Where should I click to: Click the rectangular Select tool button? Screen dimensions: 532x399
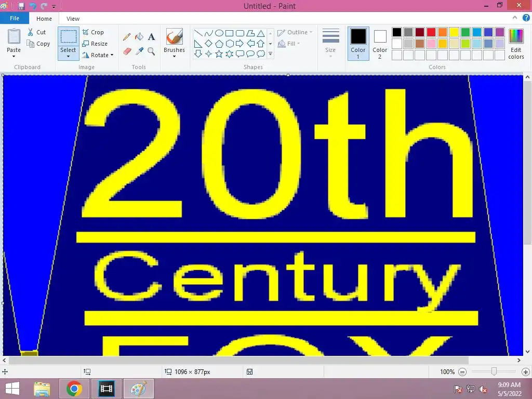(68, 37)
